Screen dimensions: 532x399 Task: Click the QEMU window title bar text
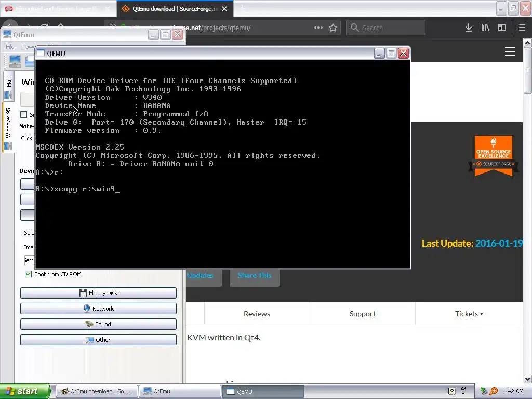point(56,54)
